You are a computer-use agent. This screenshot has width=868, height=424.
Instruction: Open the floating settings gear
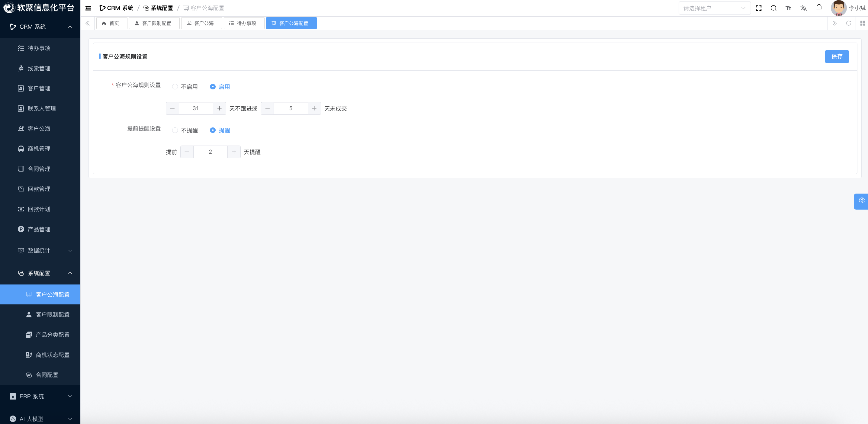(x=861, y=201)
